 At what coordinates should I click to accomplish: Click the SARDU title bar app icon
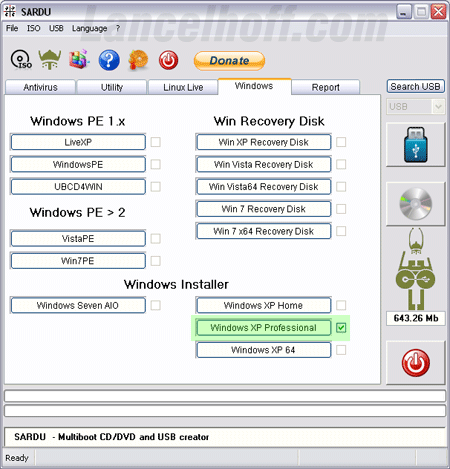click(10, 12)
